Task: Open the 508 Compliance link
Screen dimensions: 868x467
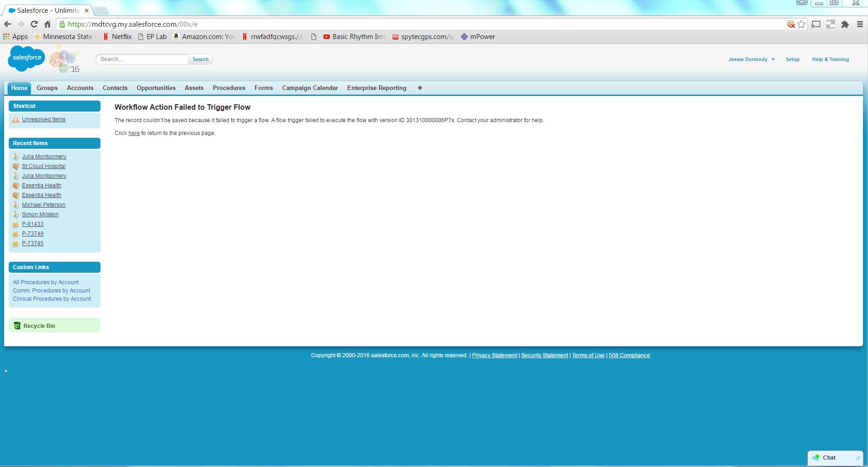Action: coord(629,355)
